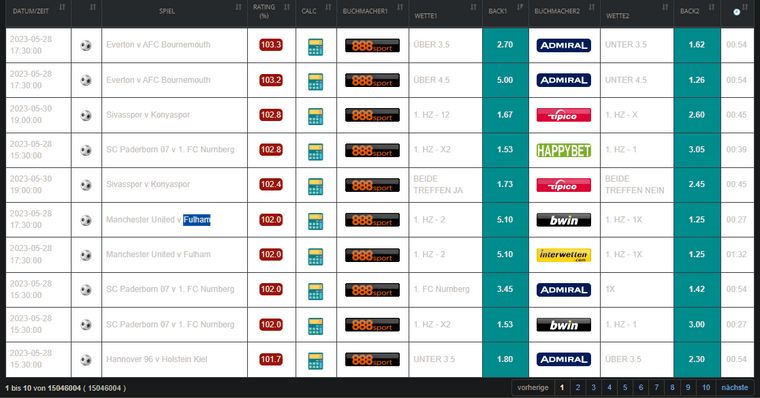Viewport: 760px width, 398px height.
Task: Open calculator for Everton ÜBER 3.5 row
Action: pyautogui.click(x=316, y=47)
